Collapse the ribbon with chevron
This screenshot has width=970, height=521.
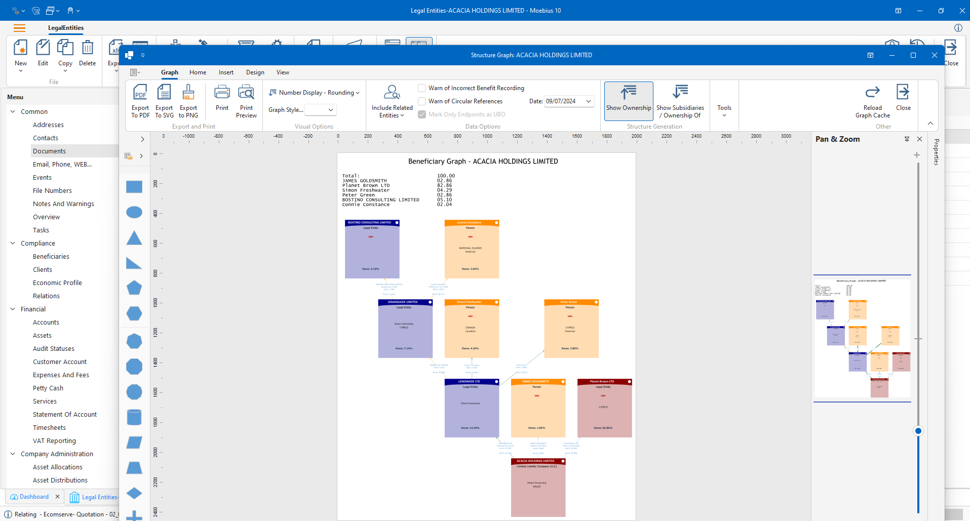930,124
